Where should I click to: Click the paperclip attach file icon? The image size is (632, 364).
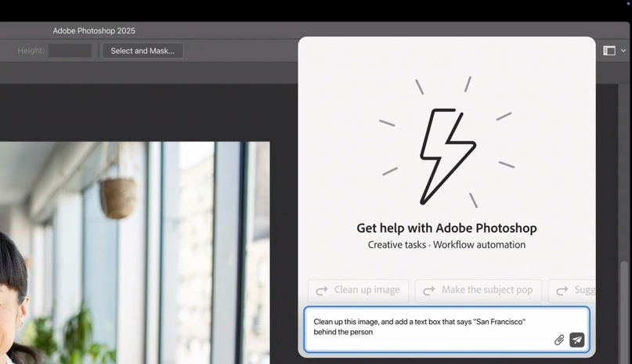point(558,340)
